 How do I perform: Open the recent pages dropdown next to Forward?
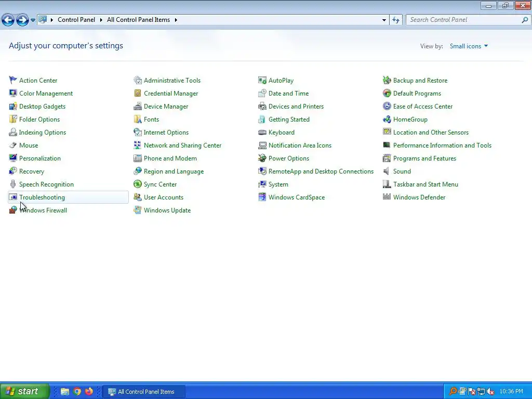(x=33, y=20)
